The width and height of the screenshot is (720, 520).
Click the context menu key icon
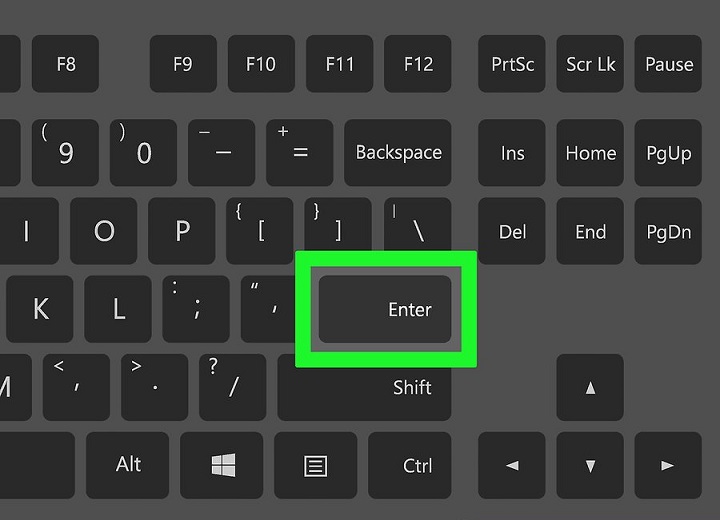(315, 465)
